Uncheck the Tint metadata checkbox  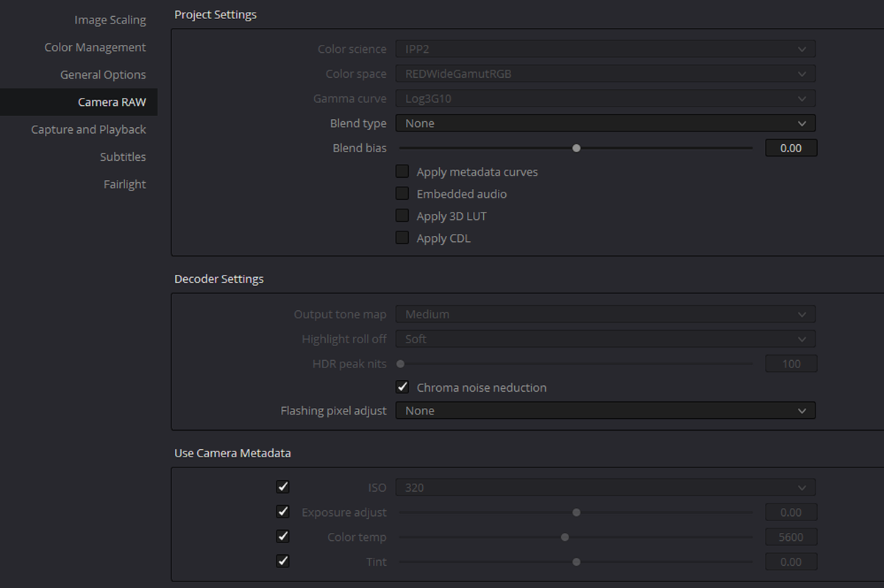point(282,561)
